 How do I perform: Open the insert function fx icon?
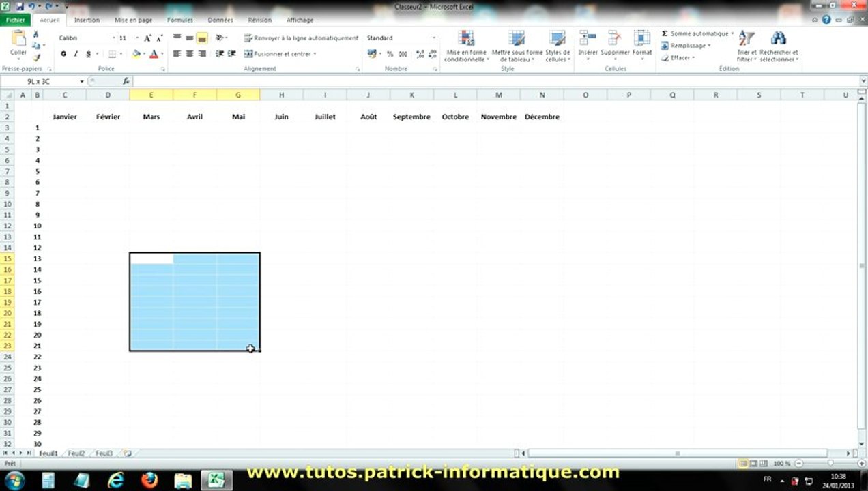126,81
